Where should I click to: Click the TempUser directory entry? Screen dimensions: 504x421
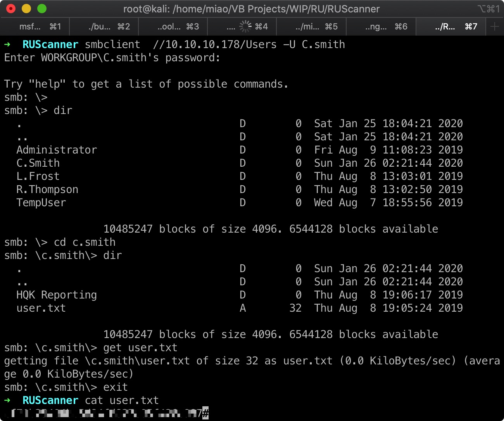tap(41, 203)
